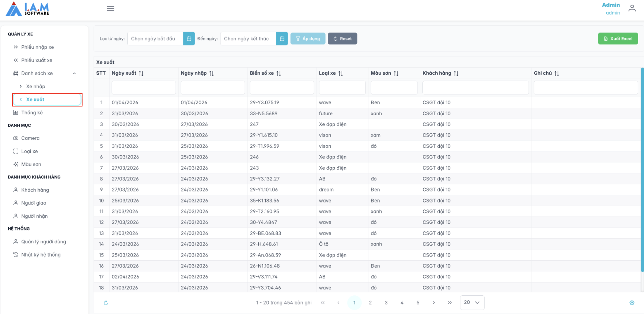Click the refresh icon below the table
644x314 pixels.
tap(106, 303)
